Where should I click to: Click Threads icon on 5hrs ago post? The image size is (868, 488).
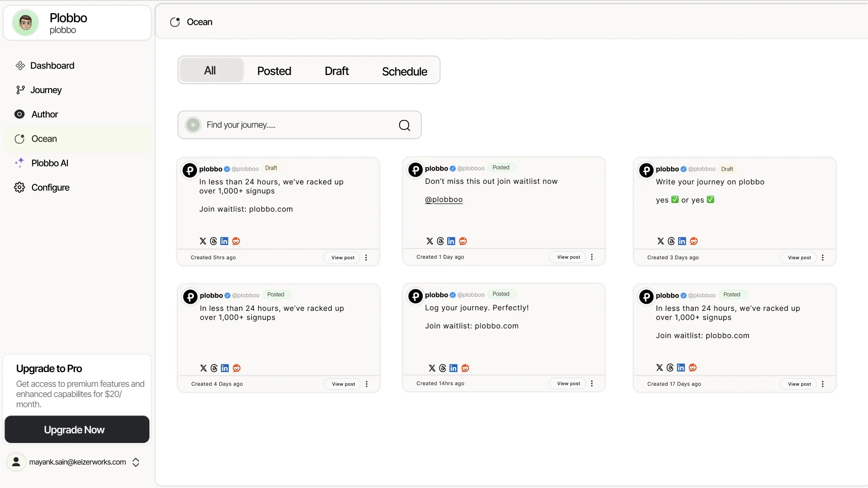pyautogui.click(x=214, y=241)
